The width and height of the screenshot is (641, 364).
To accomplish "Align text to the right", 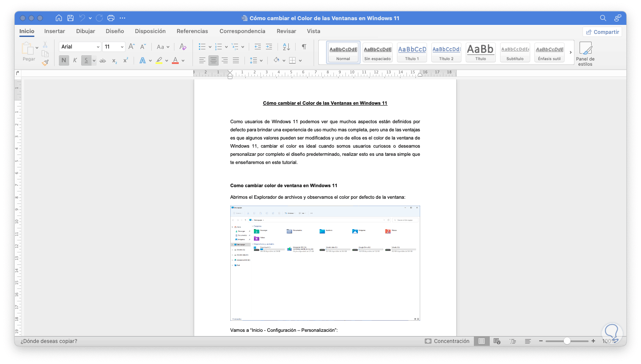I will click(x=225, y=61).
